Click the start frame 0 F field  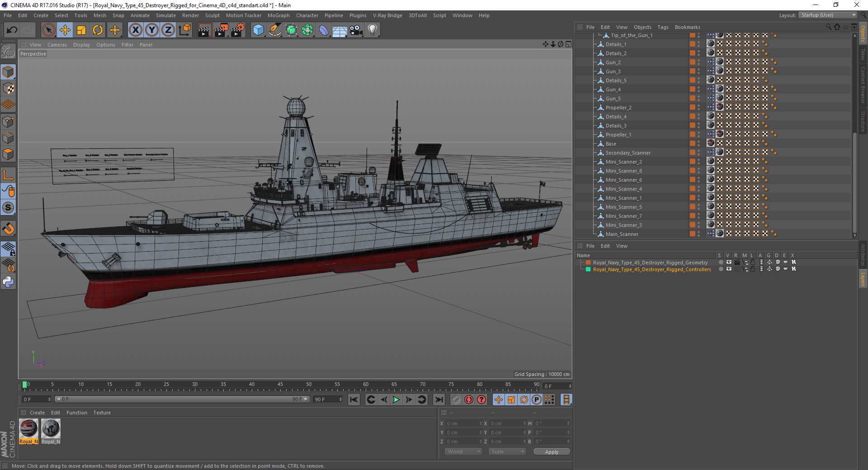(x=36, y=399)
